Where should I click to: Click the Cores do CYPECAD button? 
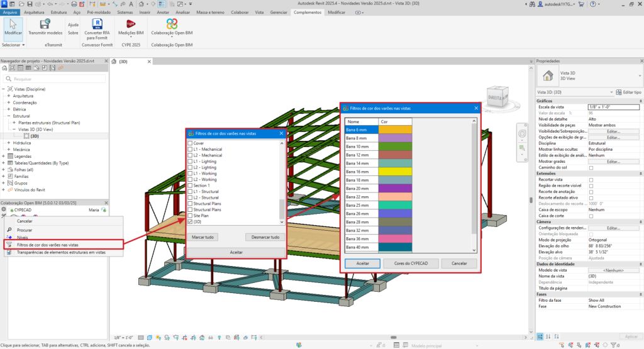(411, 263)
